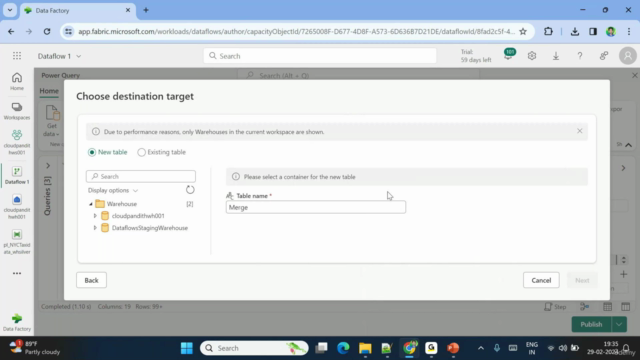Viewport: 640px width, 360px height.
Task: Expand the cloudpandithwh001 warehouse
Action: (95, 216)
